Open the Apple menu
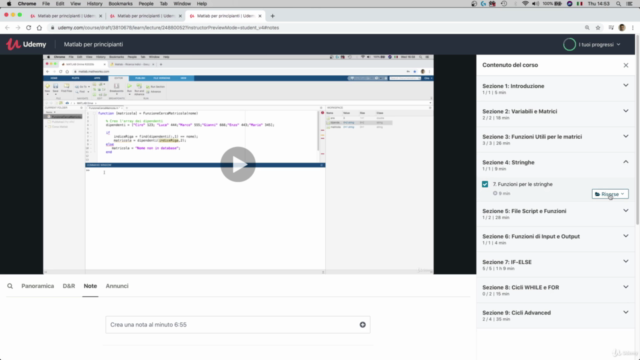640x360 pixels. [9, 4]
